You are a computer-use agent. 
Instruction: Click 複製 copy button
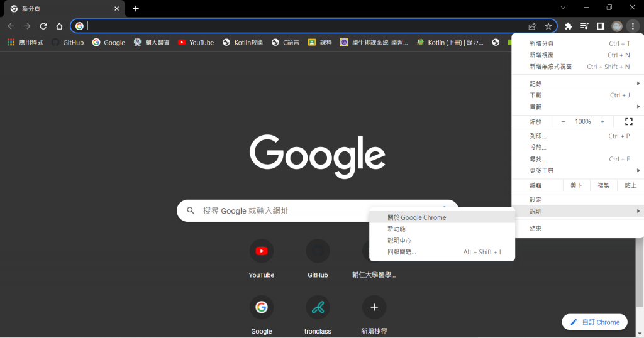[603, 185]
